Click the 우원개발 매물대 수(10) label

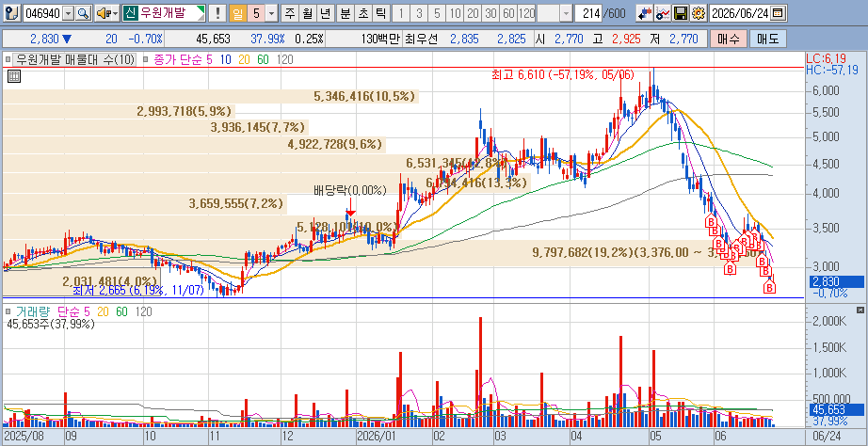(x=74, y=60)
